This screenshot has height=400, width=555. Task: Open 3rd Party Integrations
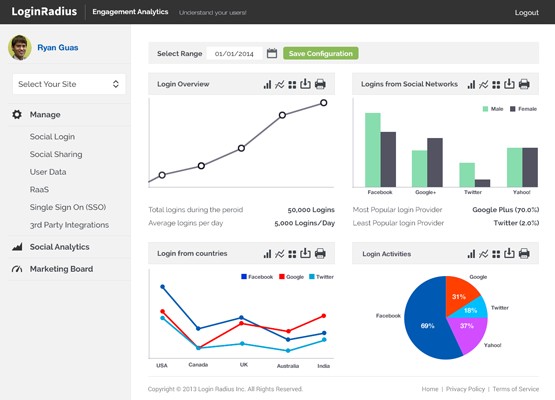coord(69,225)
